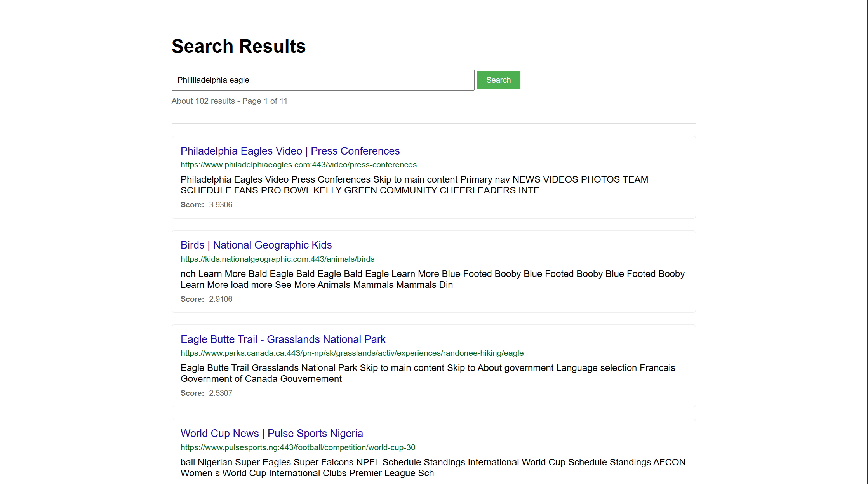Viewport: 868px width, 484px height.
Task: Click the first result card snippet text
Action: 414,185
